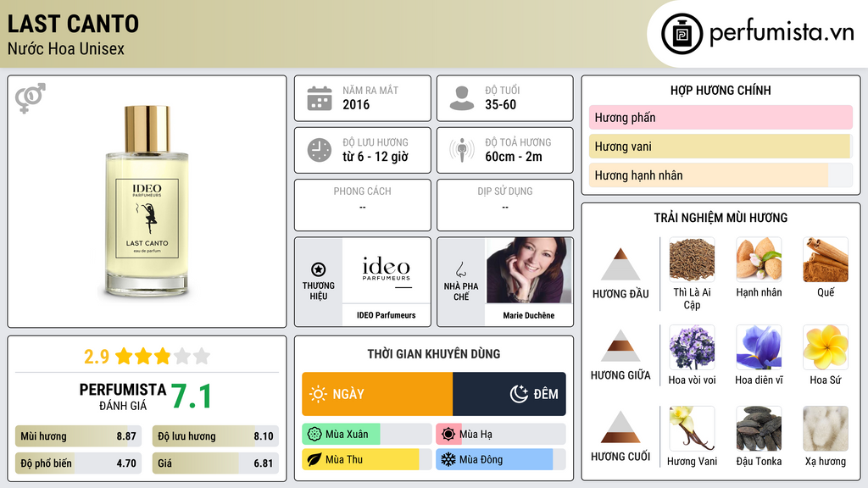Viewport: 868px width, 488px height.
Task: Click the ideo Parfumeurs brand logo
Action: pos(387,270)
